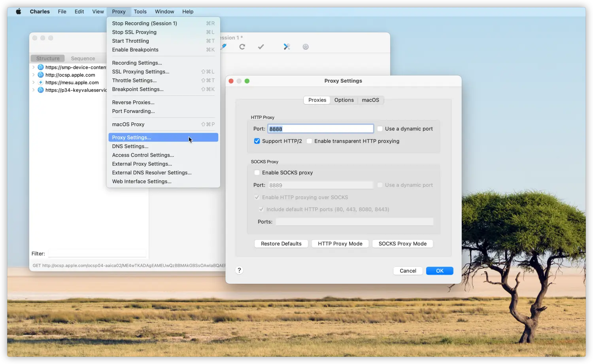593x364 pixels.
Task: Click the Validate checkmark toolbar icon
Action: [x=261, y=47]
